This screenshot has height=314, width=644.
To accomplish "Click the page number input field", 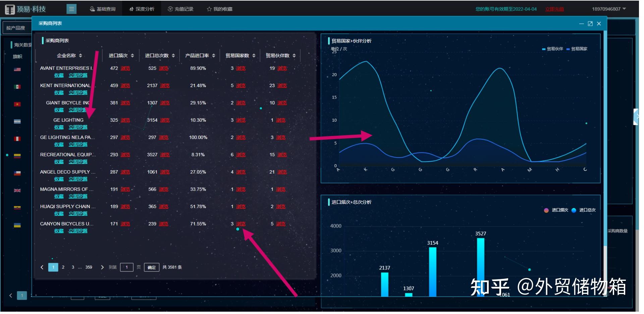I will 127,267.
